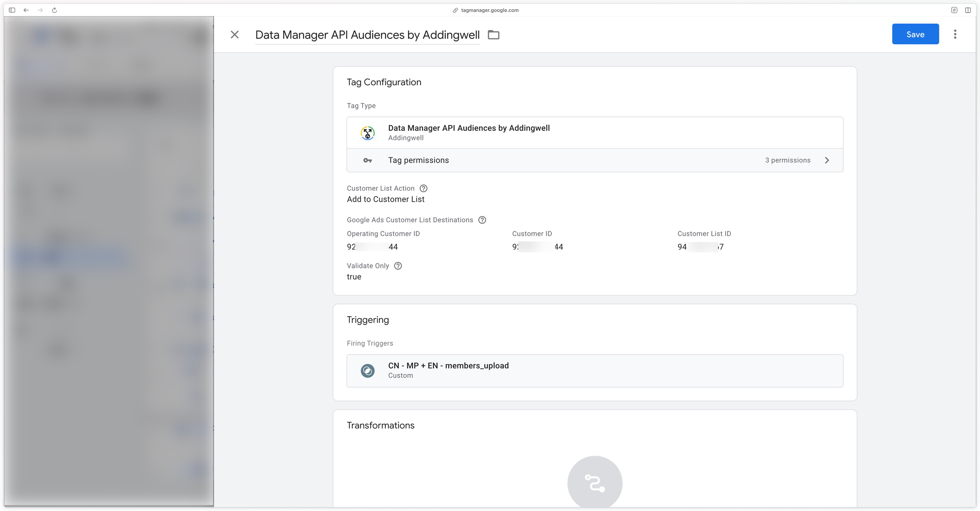Click the key icon beside Tag permissions

[367, 160]
